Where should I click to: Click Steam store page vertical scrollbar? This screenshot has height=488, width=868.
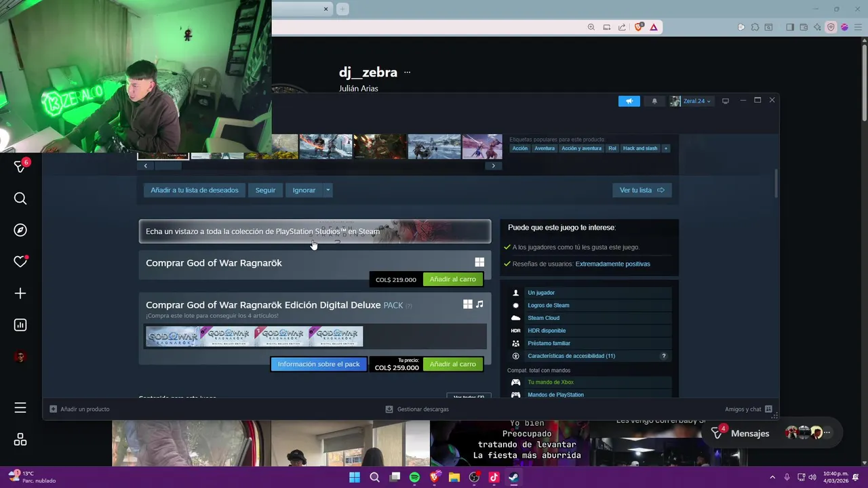point(776,184)
